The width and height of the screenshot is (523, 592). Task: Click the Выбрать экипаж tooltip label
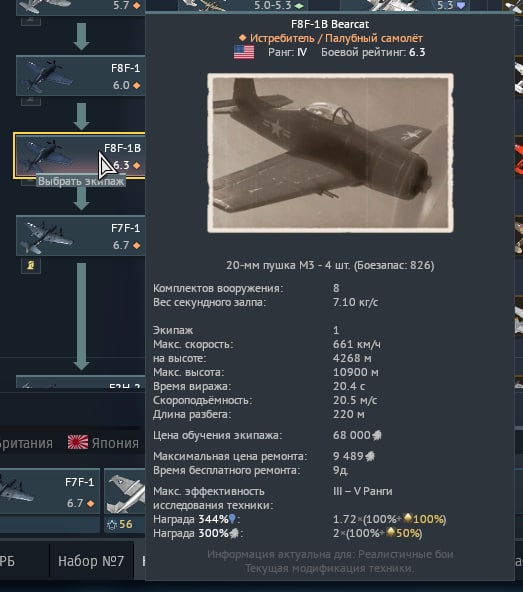point(81,181)
